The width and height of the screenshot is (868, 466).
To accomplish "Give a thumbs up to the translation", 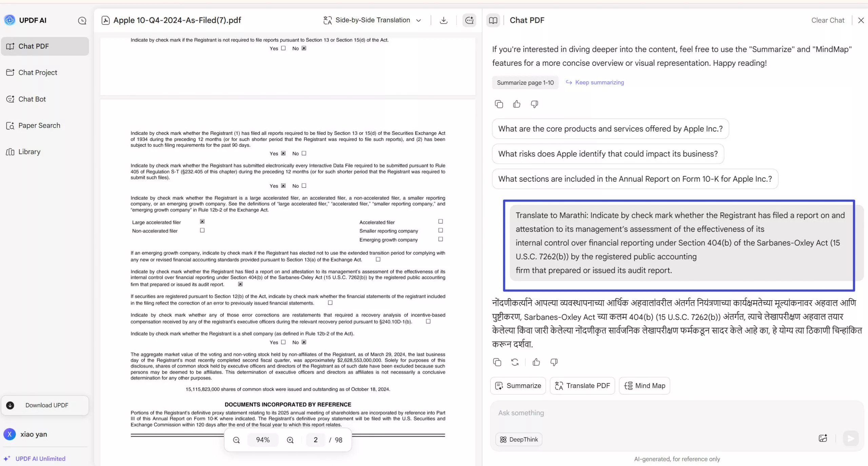I will pos(536,362).
